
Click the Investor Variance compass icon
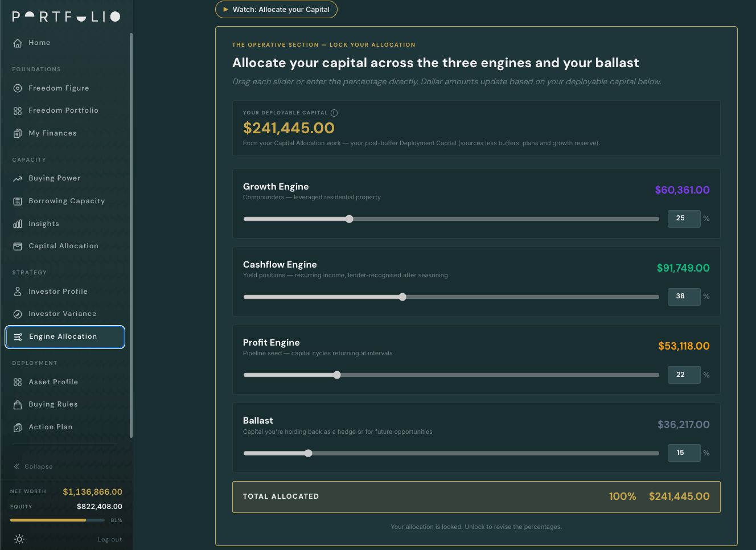pyautogui.click(x=18, y=314)
